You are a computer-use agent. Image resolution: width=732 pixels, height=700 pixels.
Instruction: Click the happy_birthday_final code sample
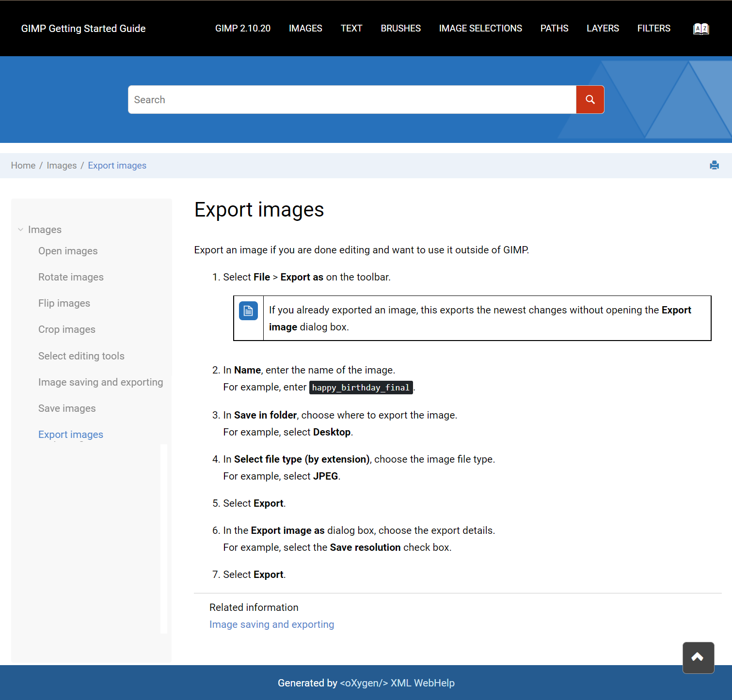(x=361, y=388)
